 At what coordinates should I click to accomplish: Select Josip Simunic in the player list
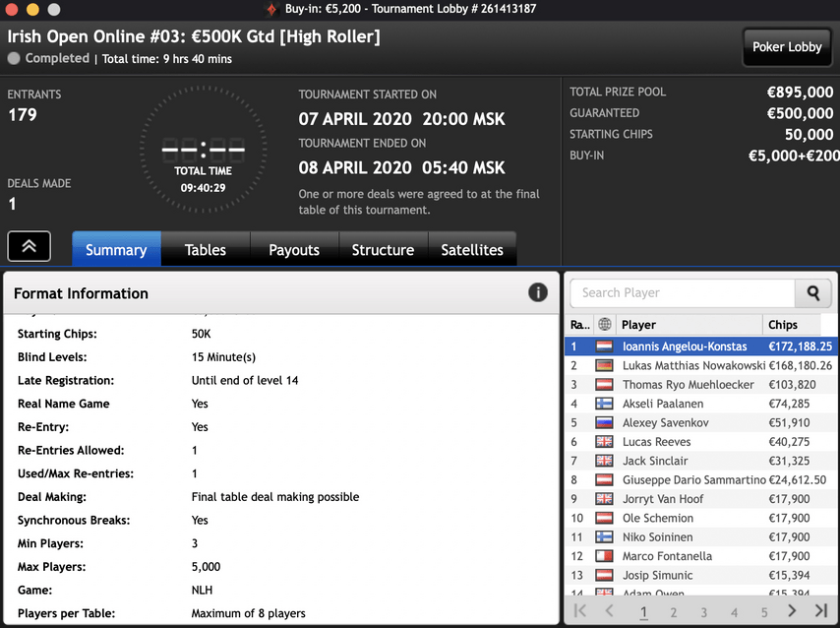coord(700,575)
